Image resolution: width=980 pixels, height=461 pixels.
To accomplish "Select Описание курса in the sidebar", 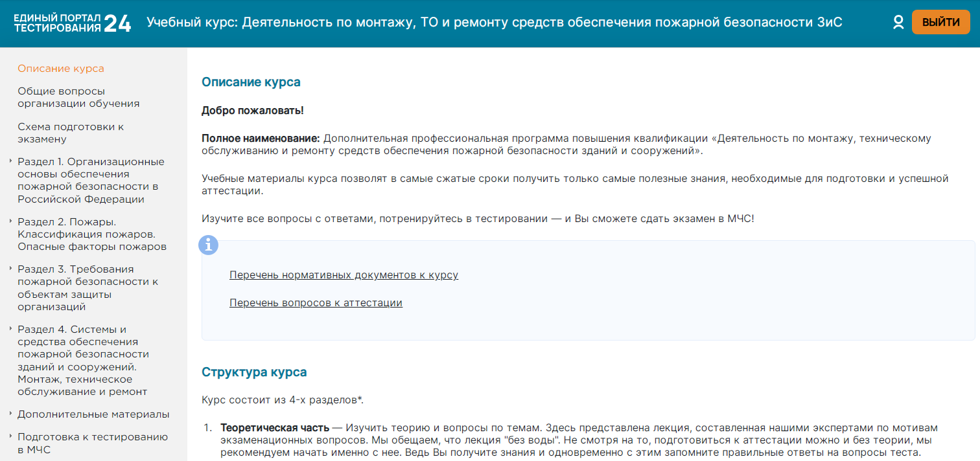I will tap(61, 69).
